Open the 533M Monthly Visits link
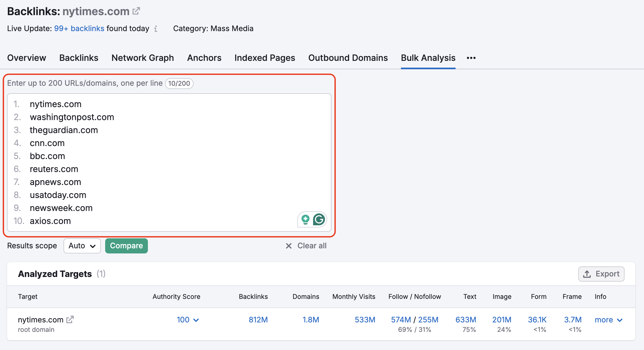 (365, 320)
